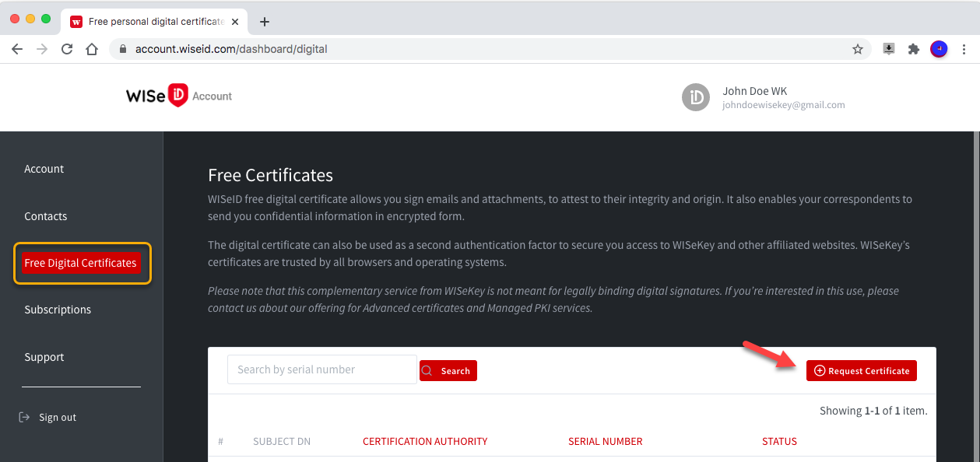Open the downloads extension icon in toolbar
This screenshot has width=980, height=462.
point(889,49)
